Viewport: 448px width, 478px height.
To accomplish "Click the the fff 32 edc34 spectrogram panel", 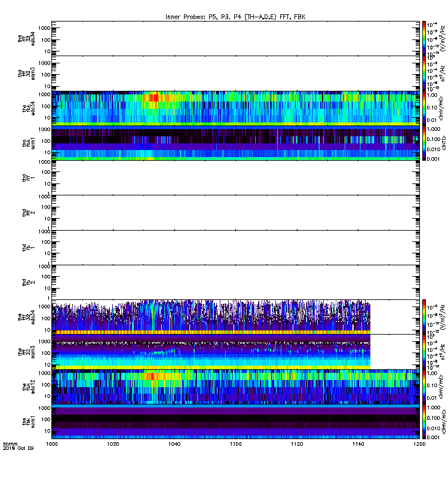I will (235, 317).
